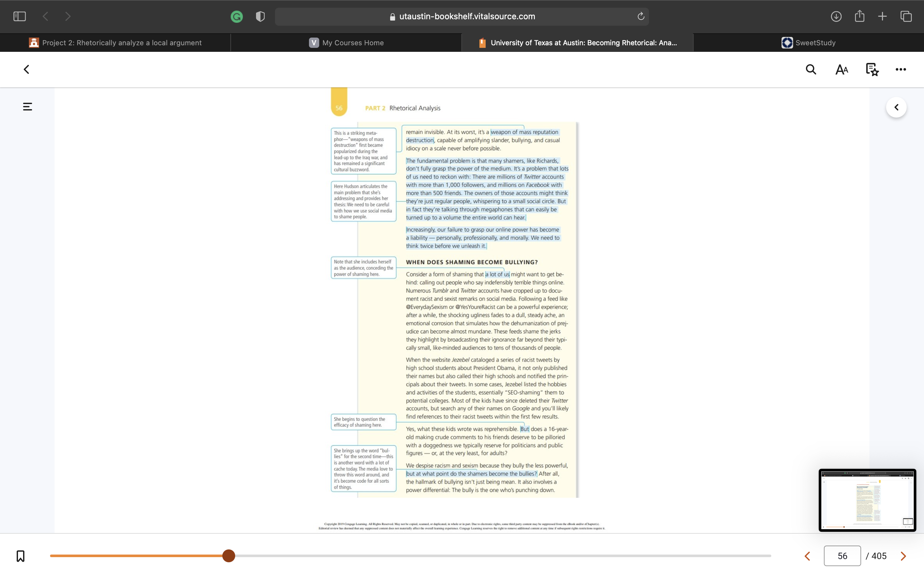
Task: Open the table of contents hamburger menu
Action: pos(28,107)
